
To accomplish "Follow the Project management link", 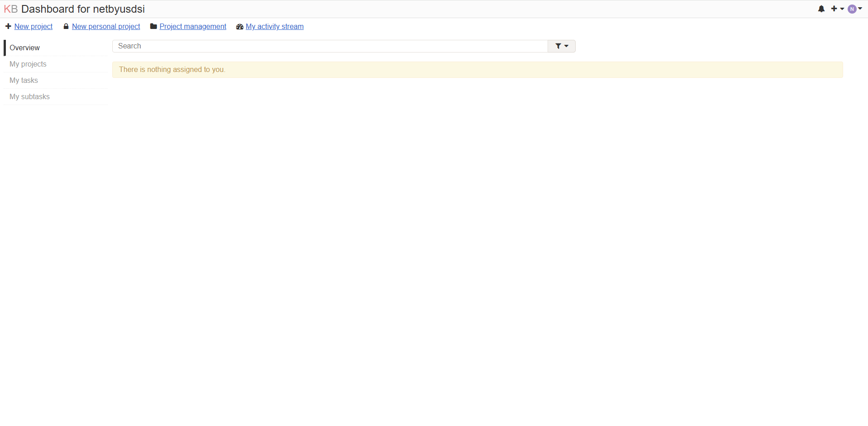I will click(193, 26).
